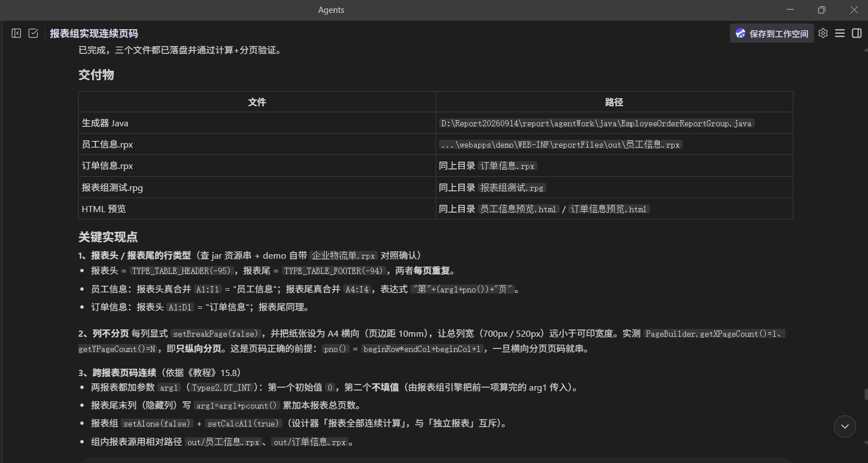Click 保存到工作空间 button

(772, 33)
